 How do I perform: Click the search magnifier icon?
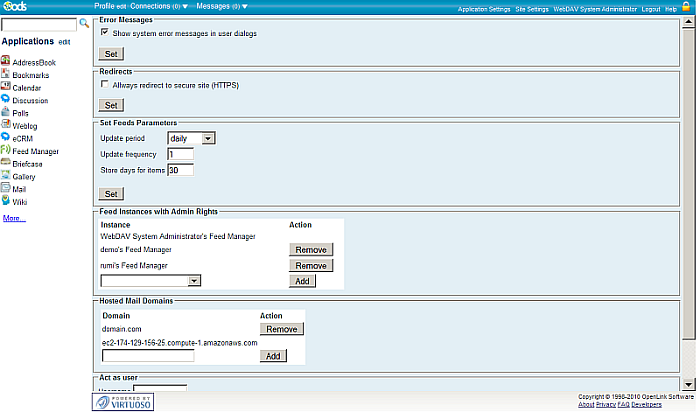(x=84, y=23)
